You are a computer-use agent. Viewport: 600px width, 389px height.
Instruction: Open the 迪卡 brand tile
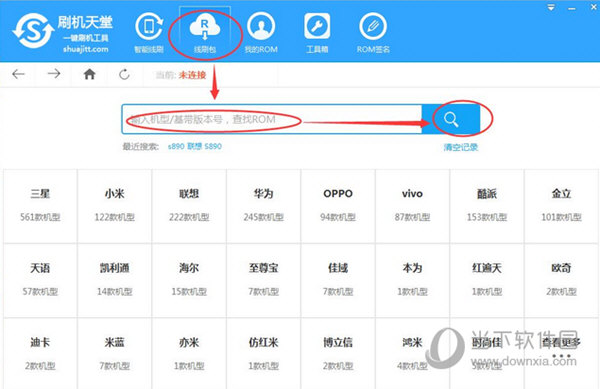click(40, 354)
